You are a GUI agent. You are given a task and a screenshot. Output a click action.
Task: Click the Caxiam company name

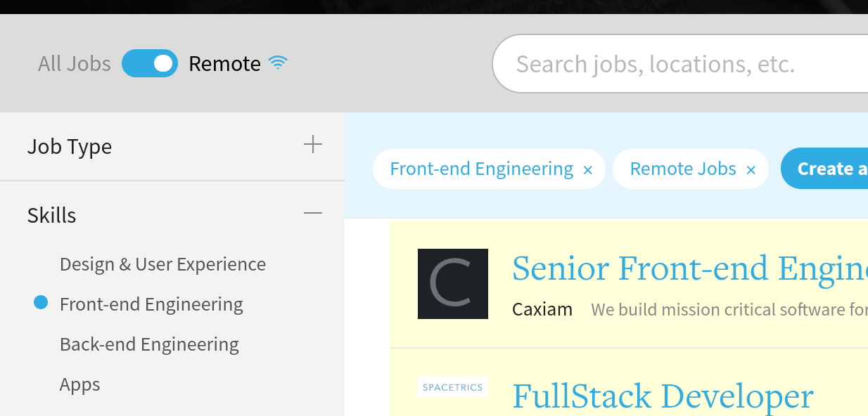tap(542, 309)
